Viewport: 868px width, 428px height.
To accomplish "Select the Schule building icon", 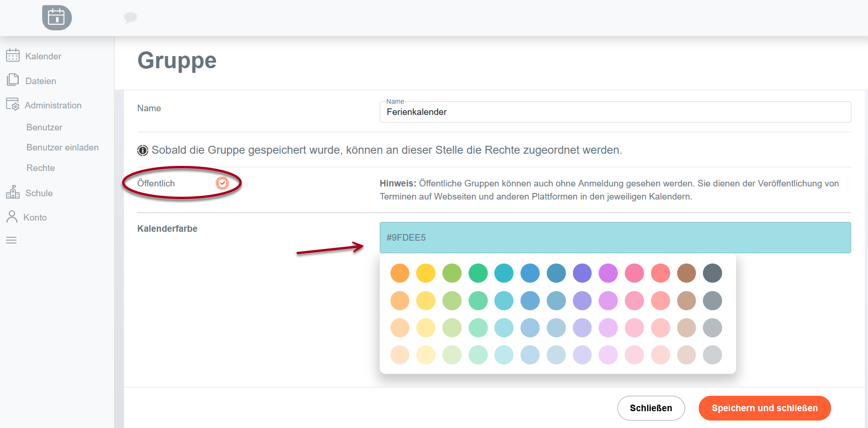I will pyautogui.click(x=13, y=193).
